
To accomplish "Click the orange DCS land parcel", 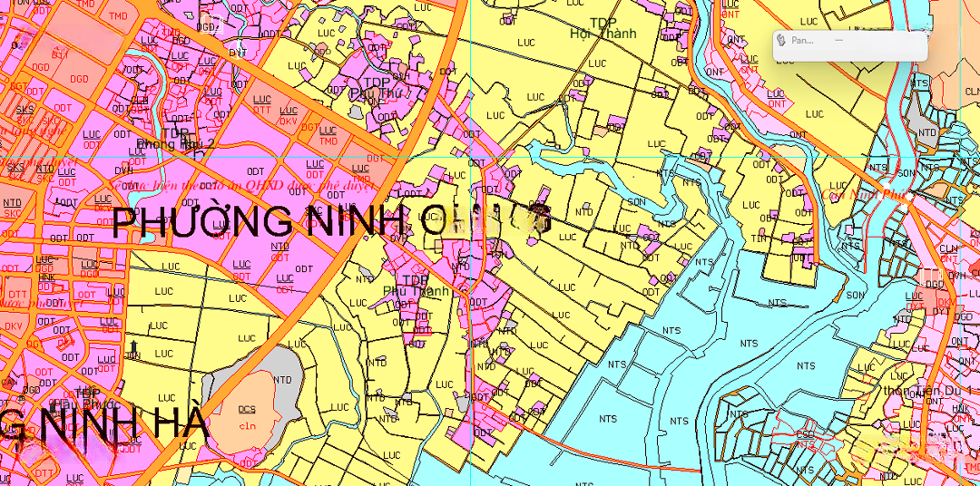I will coord(247,411).
